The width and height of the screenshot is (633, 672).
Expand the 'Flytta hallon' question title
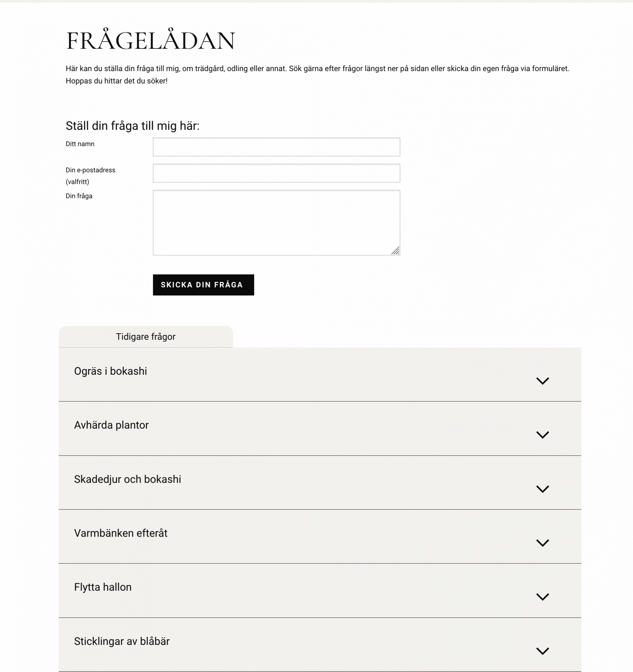pyautogui.click(x=103, y=587)
